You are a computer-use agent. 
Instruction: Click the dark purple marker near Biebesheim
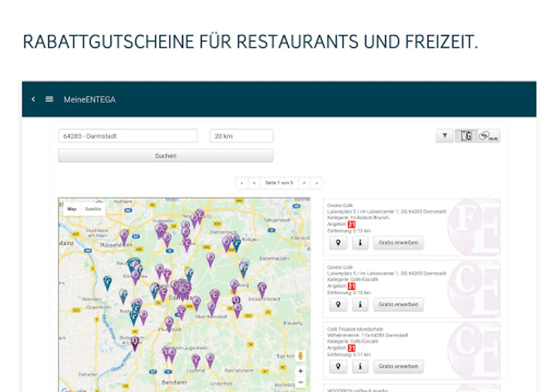pos(135,343)
